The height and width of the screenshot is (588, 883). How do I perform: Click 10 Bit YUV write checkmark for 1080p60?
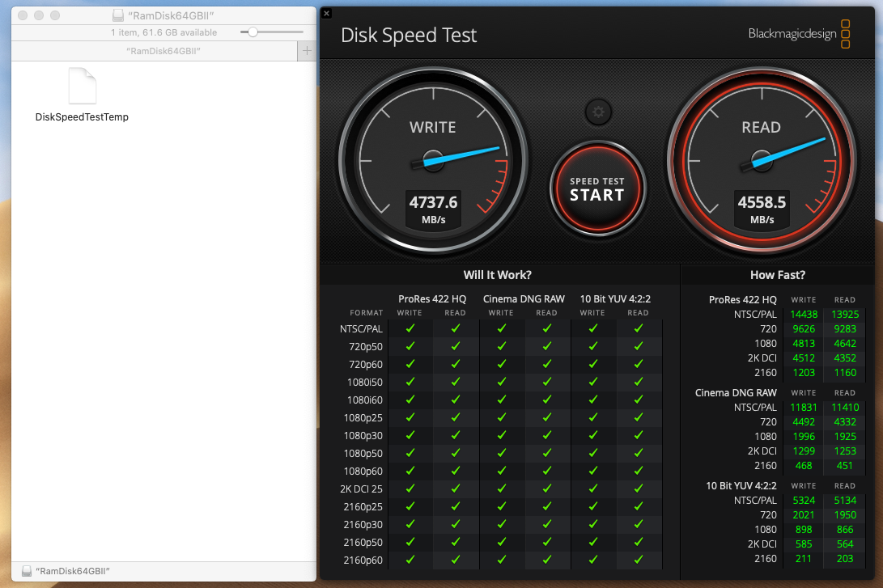(593, 471)
